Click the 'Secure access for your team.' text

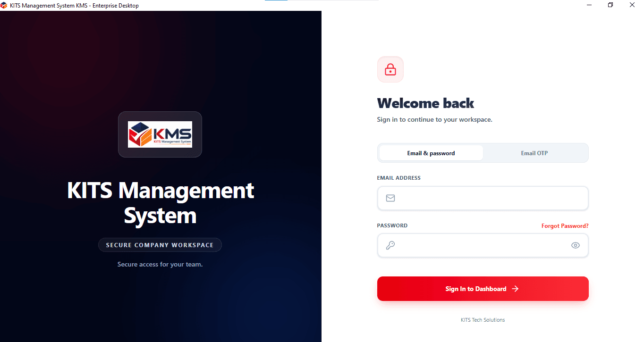[x=160, y=264]
